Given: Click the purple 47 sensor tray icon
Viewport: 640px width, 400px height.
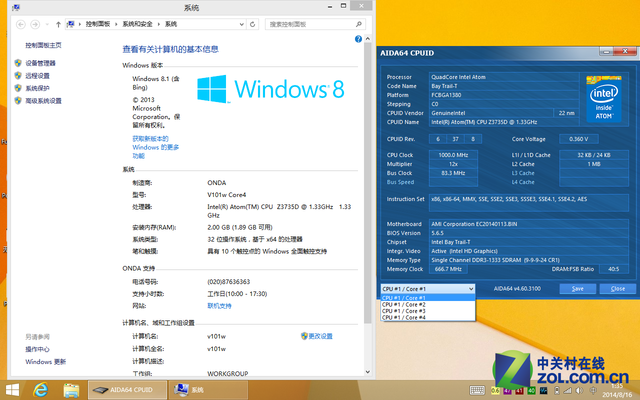Looking at the screenshot, I should point(507,391).
